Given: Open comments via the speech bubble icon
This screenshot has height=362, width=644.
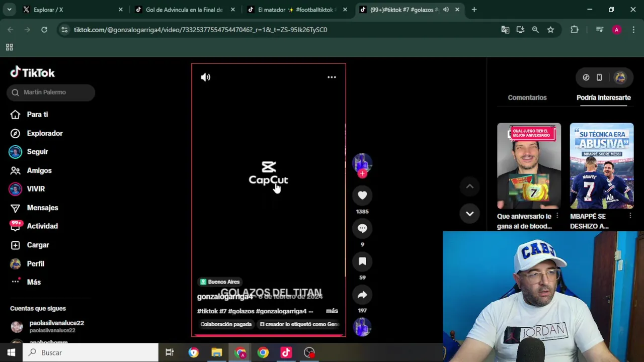Looking at the screenshot, I should point(362,228).
